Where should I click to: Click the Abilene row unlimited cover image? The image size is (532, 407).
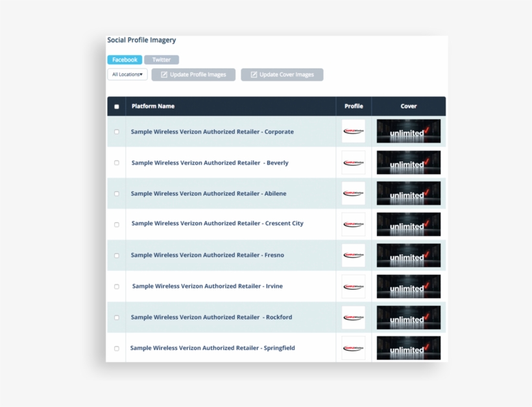[x=409, y=194]
